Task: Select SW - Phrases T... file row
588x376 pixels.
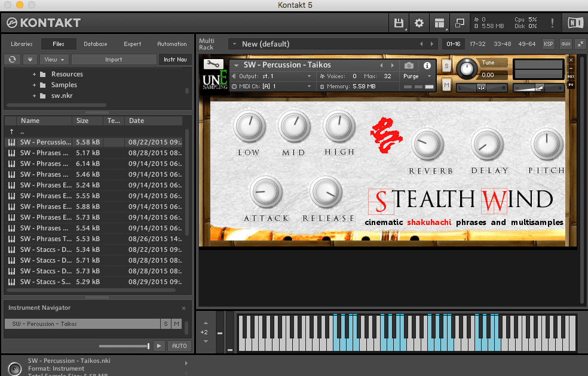Action: (94, 239)
